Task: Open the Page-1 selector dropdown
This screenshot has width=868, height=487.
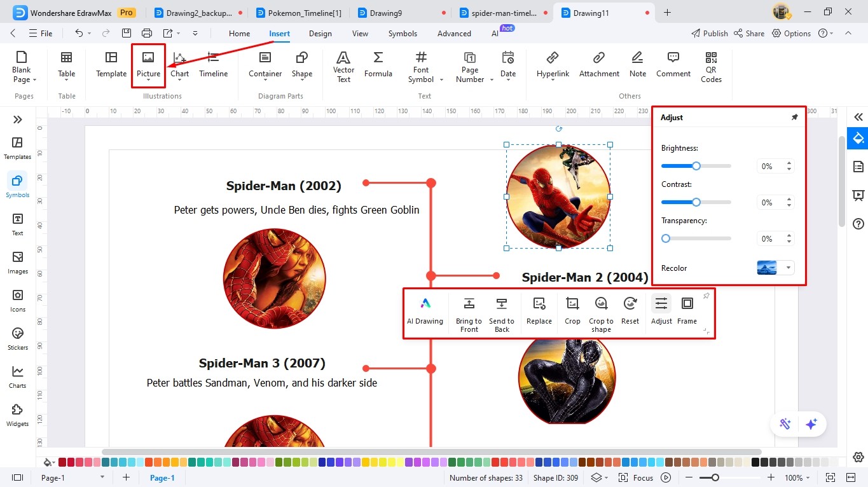Action: coord(102,477)
